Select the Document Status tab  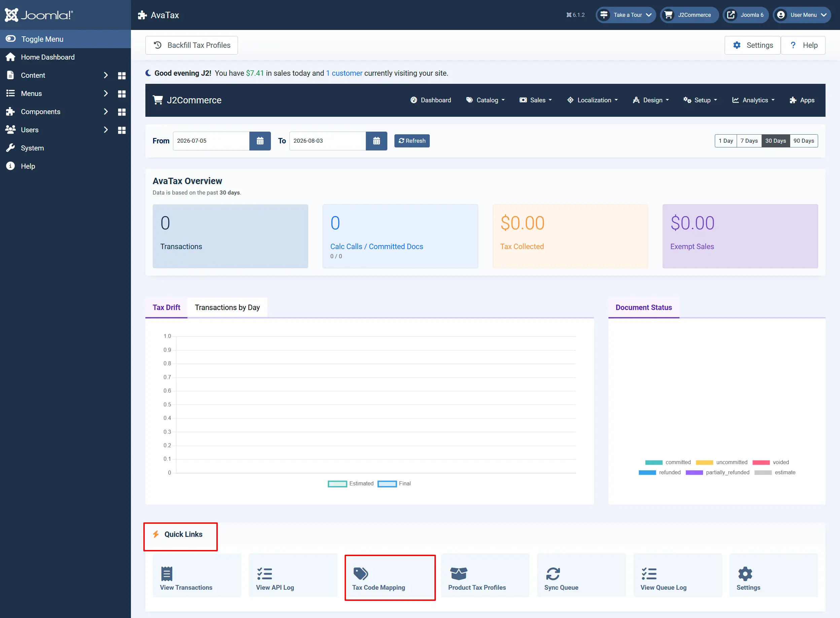[x=644, y=308]
